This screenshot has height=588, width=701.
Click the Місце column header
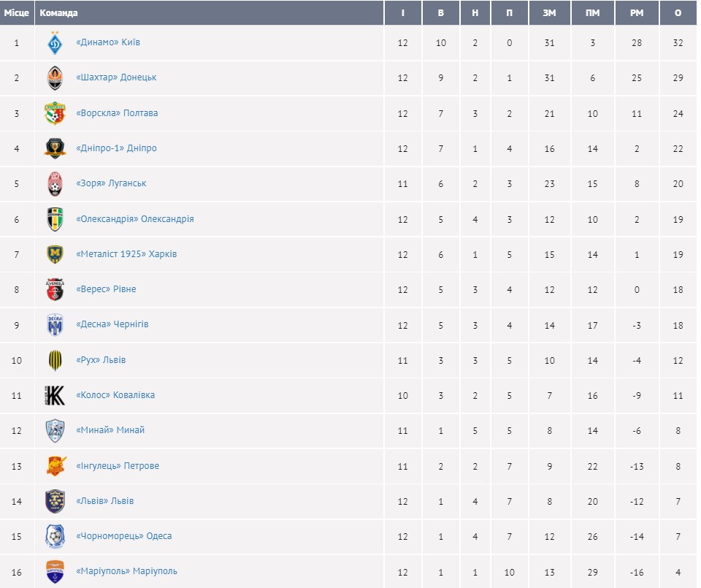(17, 13)
